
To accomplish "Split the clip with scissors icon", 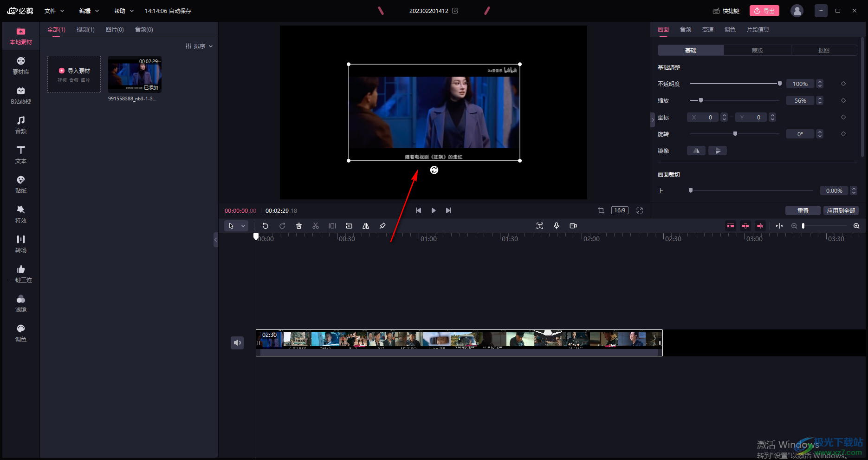I will click(x=316, y=226).
